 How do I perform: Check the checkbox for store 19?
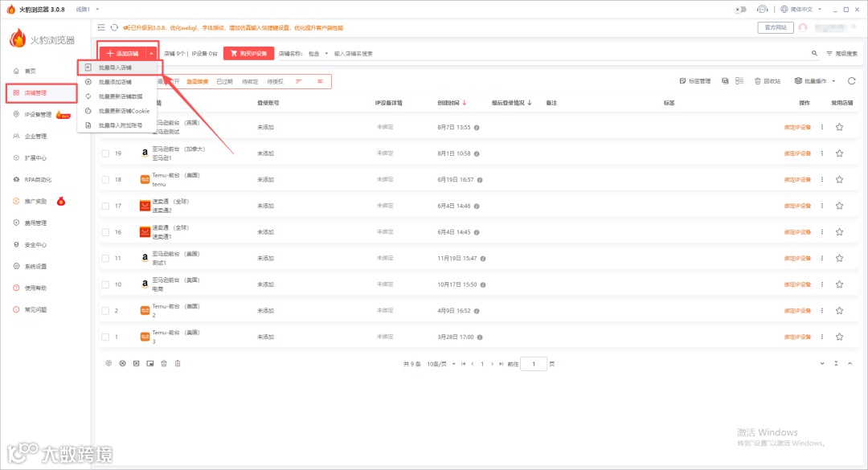point(105,153)
